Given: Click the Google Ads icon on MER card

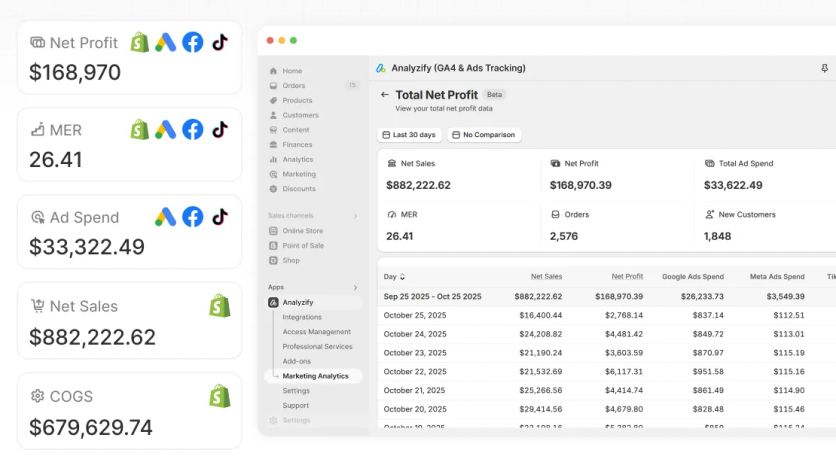Looking at the screenshot, I should [x=166, y=130].
